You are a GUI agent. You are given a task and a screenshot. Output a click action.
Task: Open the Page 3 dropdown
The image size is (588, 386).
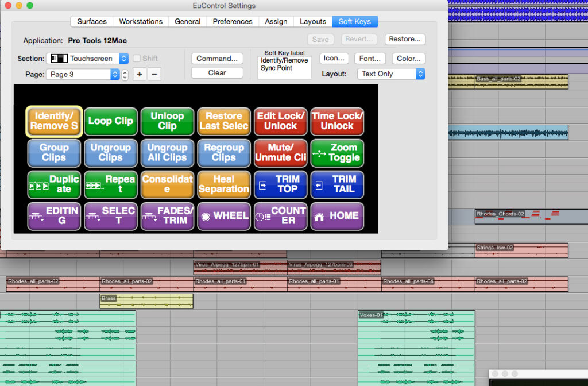(x=83, y=74)
